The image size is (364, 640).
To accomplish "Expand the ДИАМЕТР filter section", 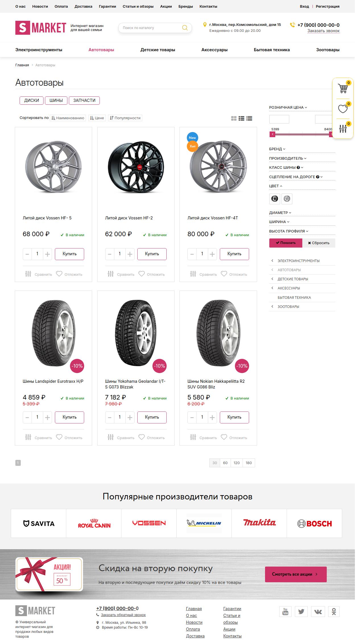I will (x=280, y=213).
